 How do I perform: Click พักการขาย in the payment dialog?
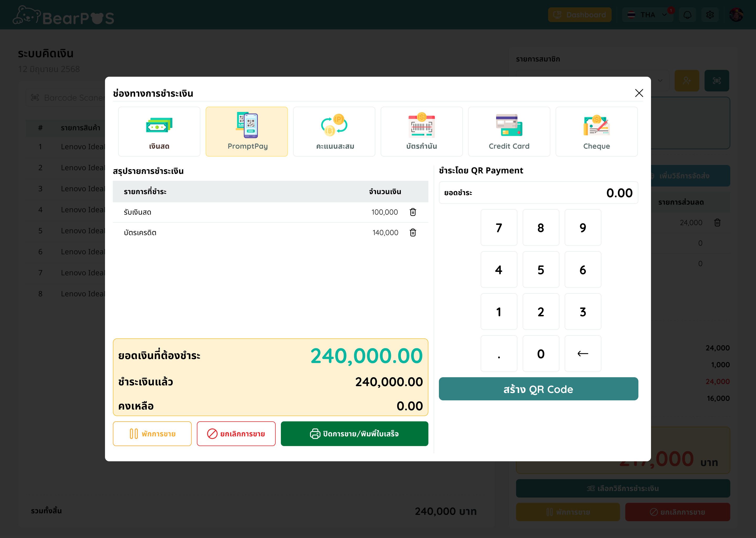[x=152, y=434]
